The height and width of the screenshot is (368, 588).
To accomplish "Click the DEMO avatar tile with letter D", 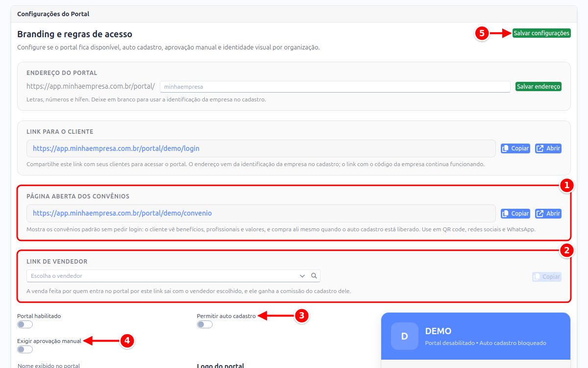I will click(x=404, y=336).
